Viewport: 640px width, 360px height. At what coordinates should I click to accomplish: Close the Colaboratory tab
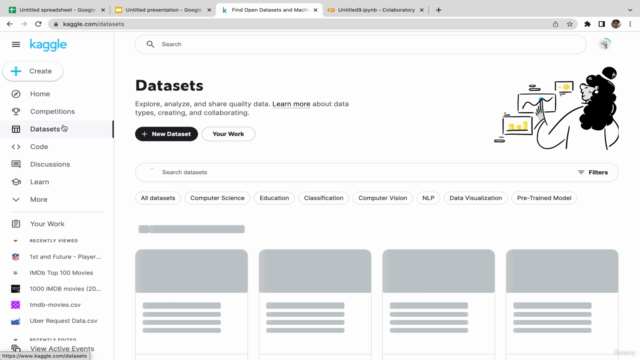click(x=422, y=10)
